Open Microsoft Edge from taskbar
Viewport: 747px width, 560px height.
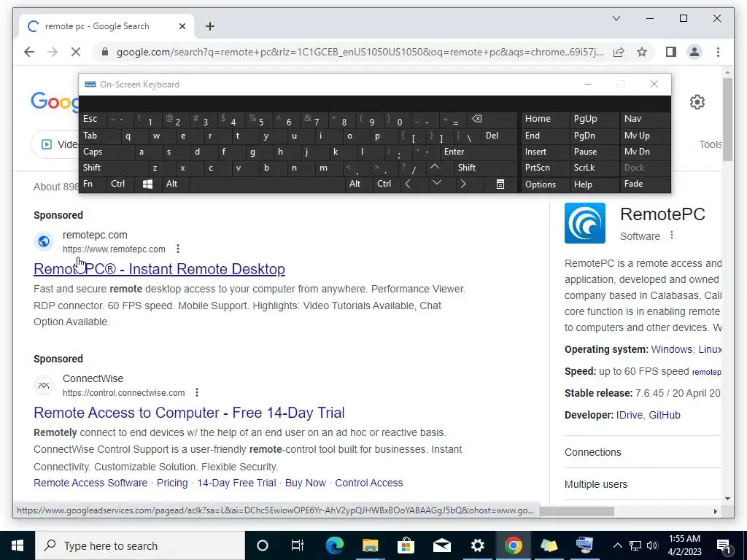(x=334, y=545)
